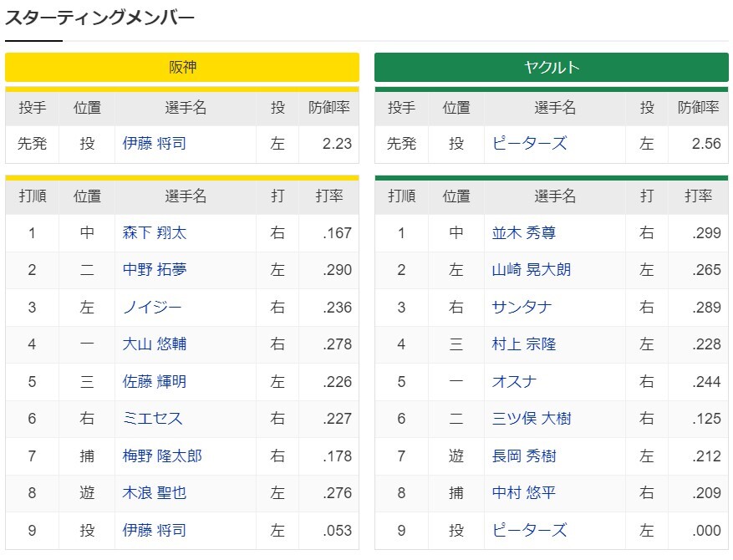Screen dimensions: 733x560
Task: Open 佐藤 輝明 profile link
Action: pyautogui.click(x=155, y=381)
